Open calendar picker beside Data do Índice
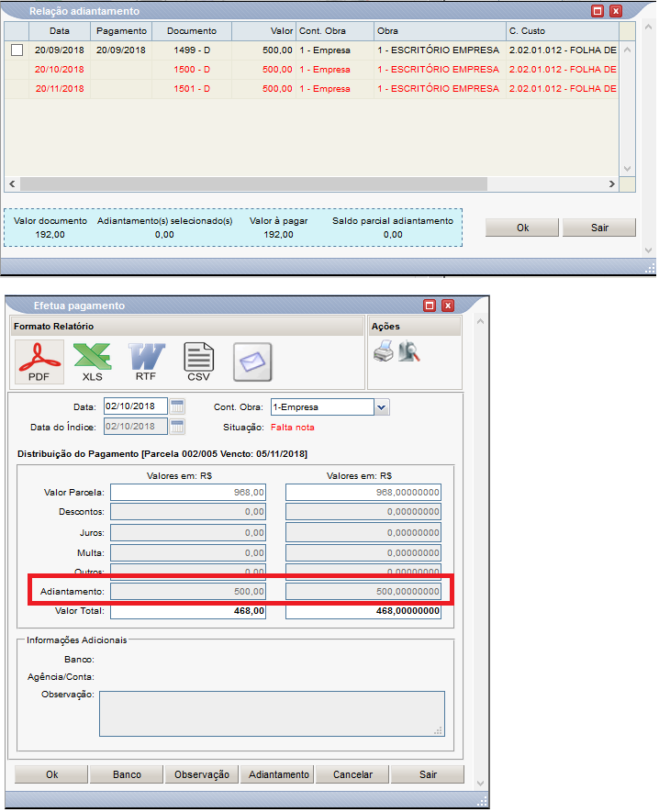 tap(177, 427)
